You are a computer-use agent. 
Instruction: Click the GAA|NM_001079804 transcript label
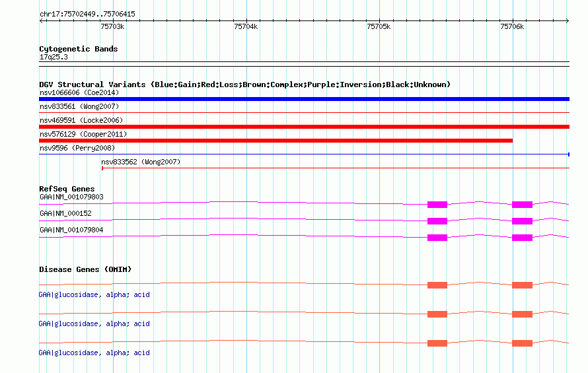coord(71,230)
